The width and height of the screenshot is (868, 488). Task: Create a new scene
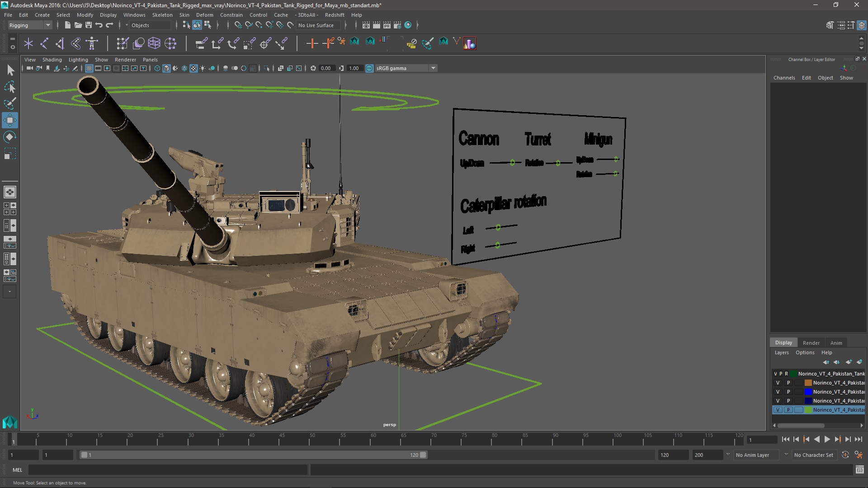[67, 25]
